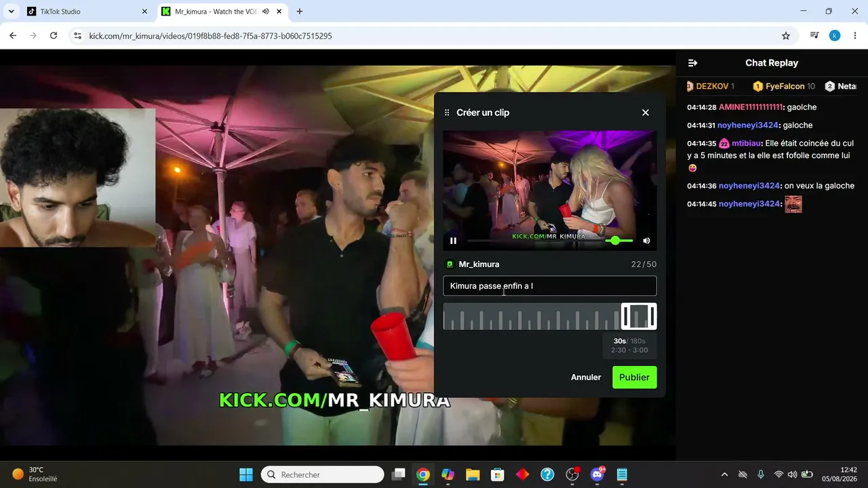Click the clip preview video thumbnail
Image resolution: width=868 pixels, height=488 pixels.
pyautogui.click(x=550, y=190)
